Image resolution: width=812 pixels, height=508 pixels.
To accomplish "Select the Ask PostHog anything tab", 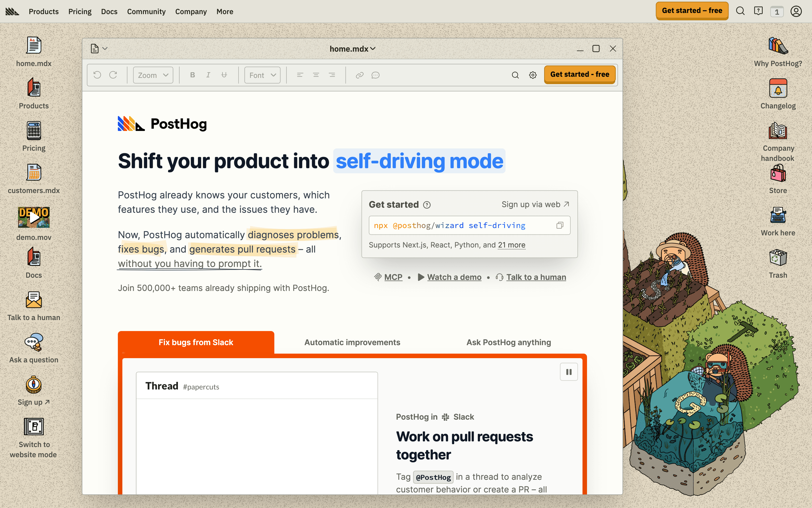I will pyautogui.click(x=509, y=342).
